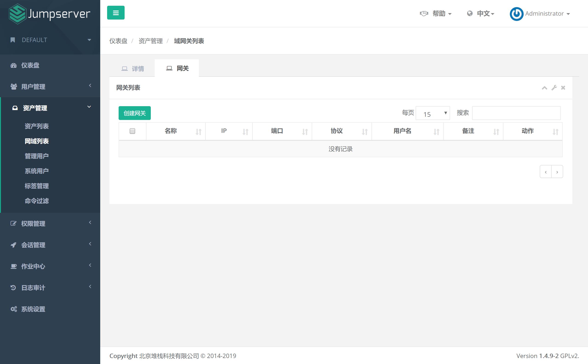Image resolution: width=588 pixels, height=364 pixels.
Task: Click the DEFAULT bookmark icon
Action: (13, 40)
